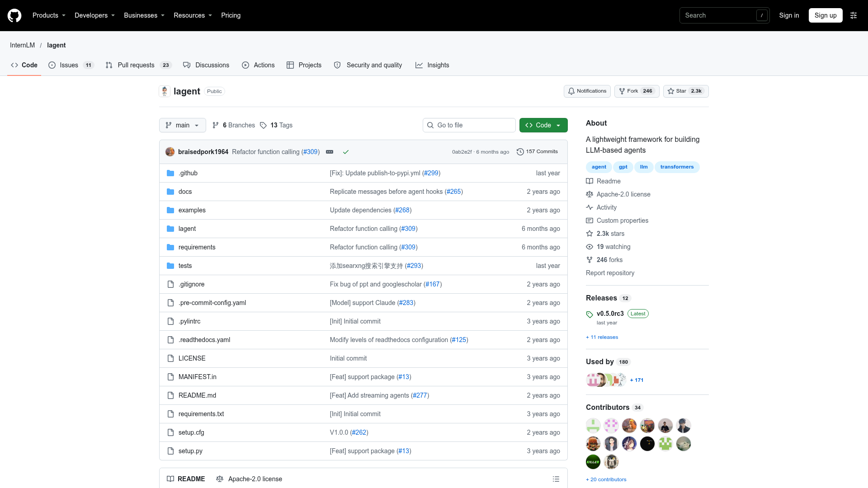Show + 11 releases

602,337
